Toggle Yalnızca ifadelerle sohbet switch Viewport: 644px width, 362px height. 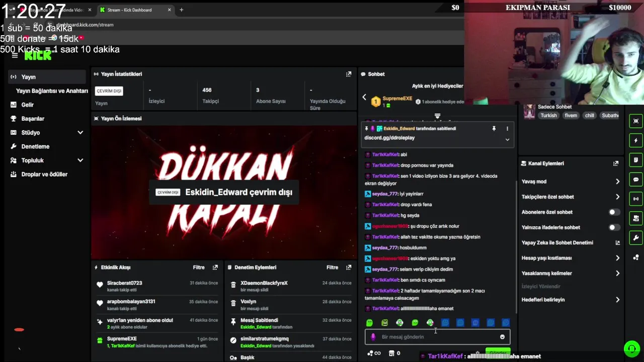(x=614, y=227)
